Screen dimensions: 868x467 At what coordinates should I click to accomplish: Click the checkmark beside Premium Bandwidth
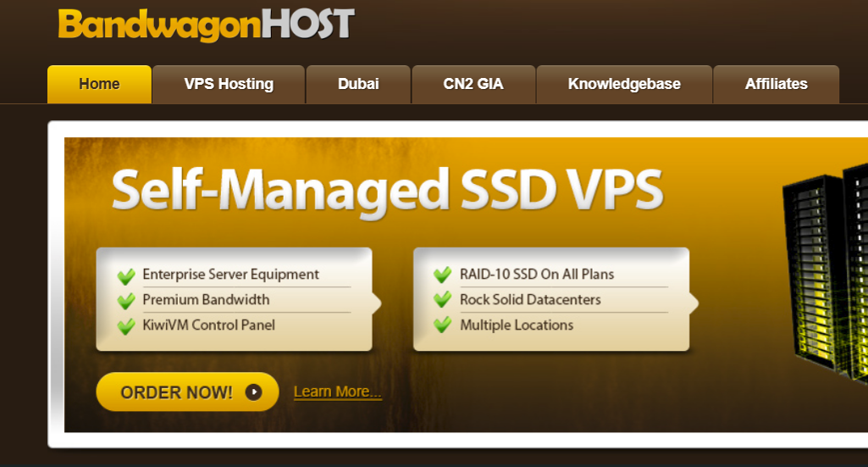tap(126, 301)
